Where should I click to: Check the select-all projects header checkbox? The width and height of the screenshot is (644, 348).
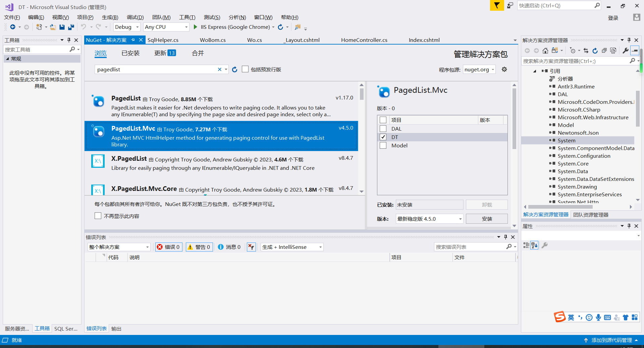point(383,120)
